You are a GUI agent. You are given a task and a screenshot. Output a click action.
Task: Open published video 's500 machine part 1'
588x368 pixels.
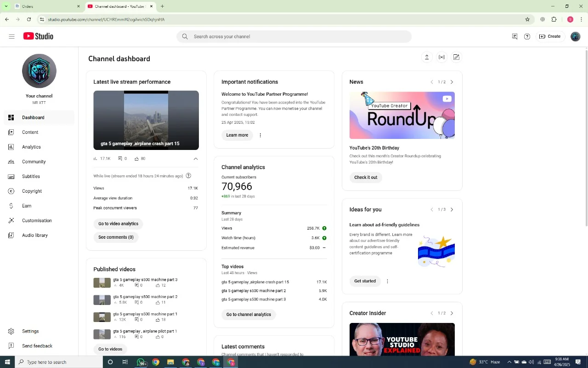[x=145, y=314]
